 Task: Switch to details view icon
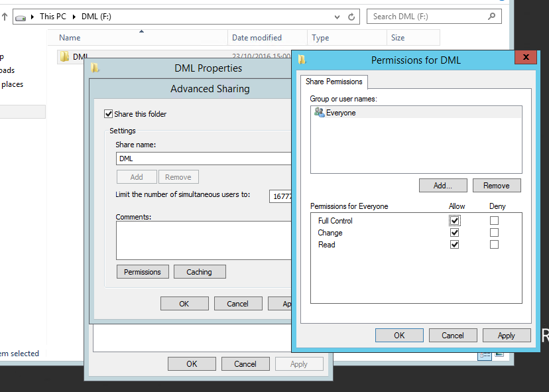[x=485, y=355]
